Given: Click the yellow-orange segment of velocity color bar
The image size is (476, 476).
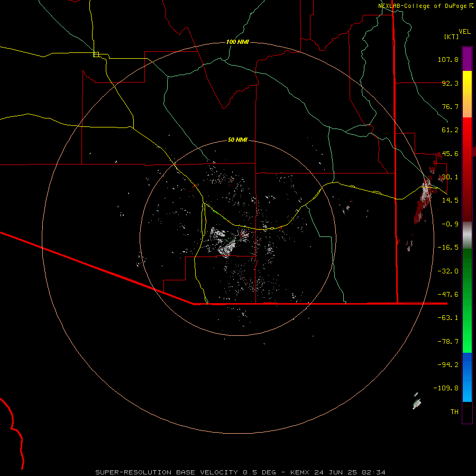Looking at the screenshot, I should (467, 94).
